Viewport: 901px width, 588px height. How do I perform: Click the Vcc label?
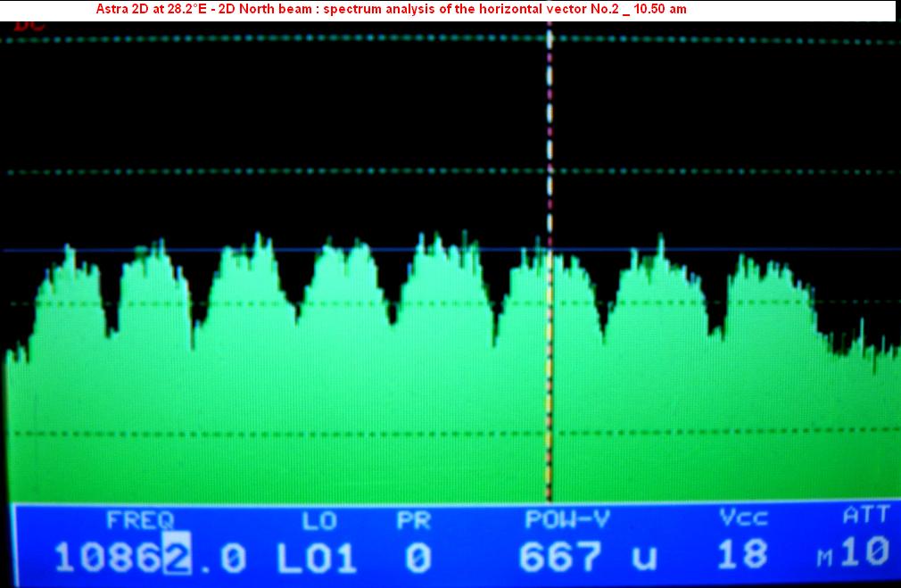coord(741,518)
